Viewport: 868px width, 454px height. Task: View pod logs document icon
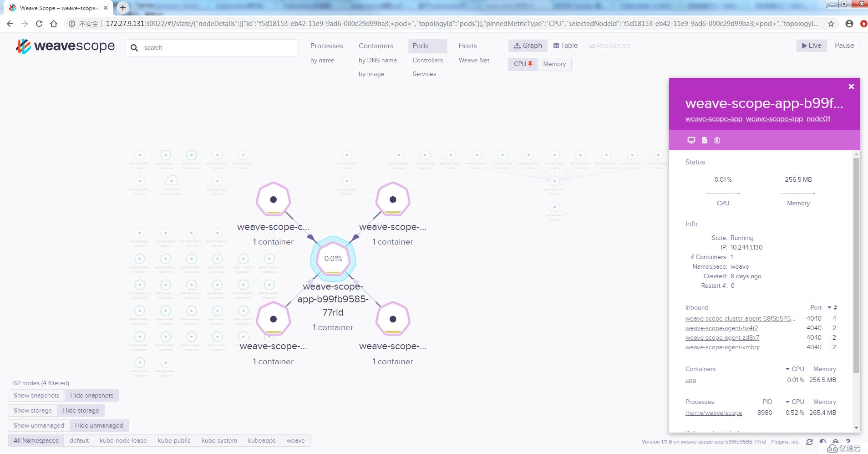pyautogui.click(x=705, y=140)
